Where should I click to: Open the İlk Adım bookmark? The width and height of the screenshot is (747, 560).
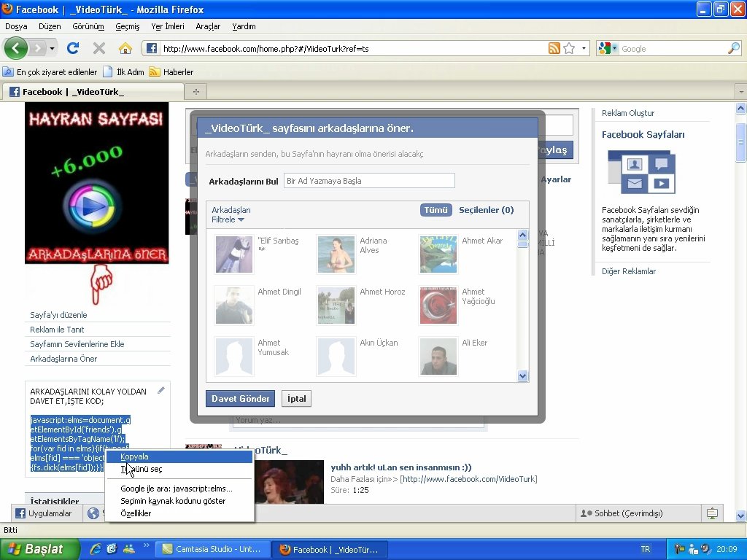124,72
